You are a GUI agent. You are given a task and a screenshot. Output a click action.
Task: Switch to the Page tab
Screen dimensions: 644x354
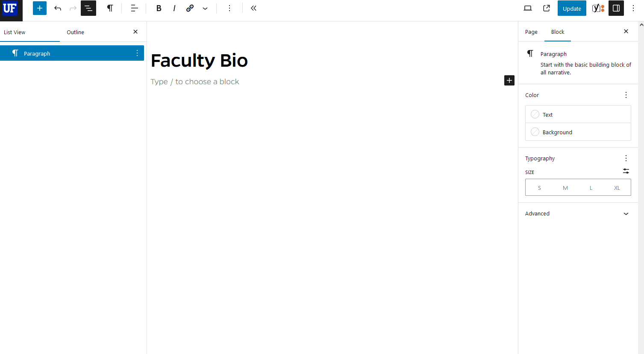531,32
